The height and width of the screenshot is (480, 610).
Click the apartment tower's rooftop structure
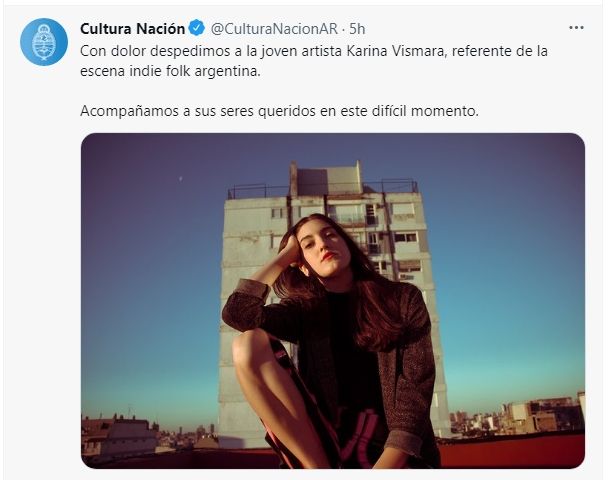click(x=325, y=179)
